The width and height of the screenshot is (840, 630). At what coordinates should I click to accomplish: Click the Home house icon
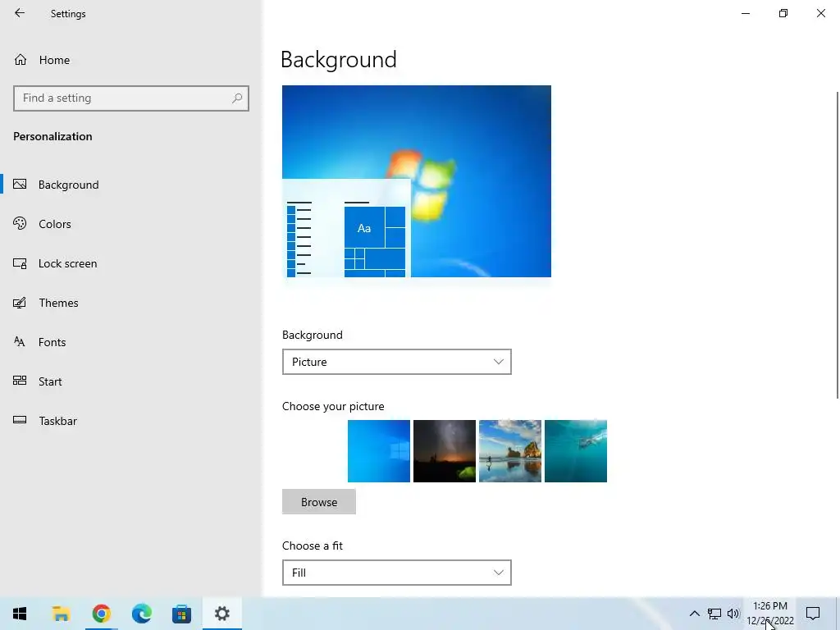pos(21,59)
